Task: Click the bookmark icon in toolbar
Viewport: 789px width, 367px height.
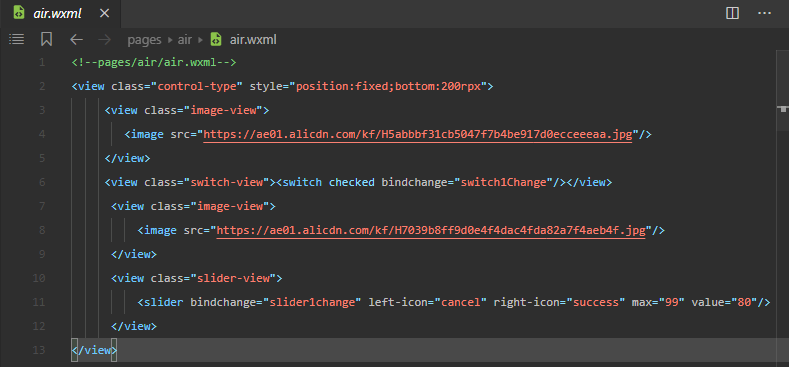Action: pyautogui.click(x=46, y=39)
